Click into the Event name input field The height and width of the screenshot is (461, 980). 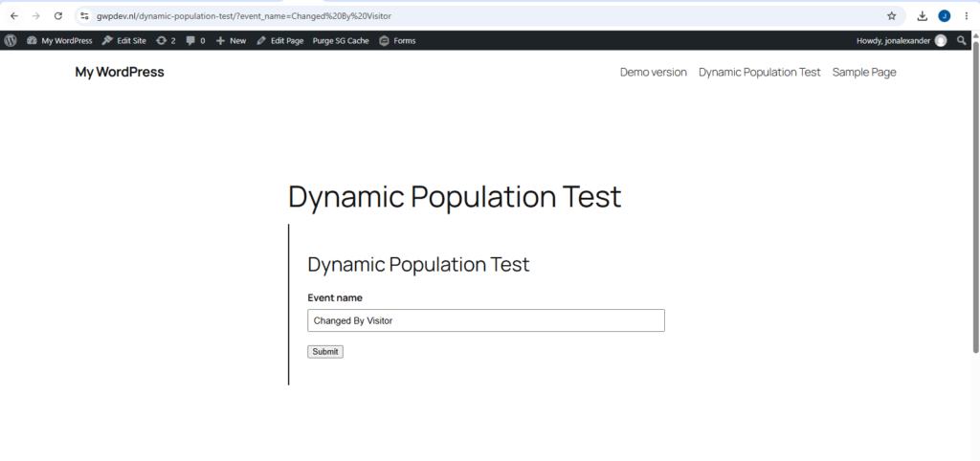pos(485,320)
